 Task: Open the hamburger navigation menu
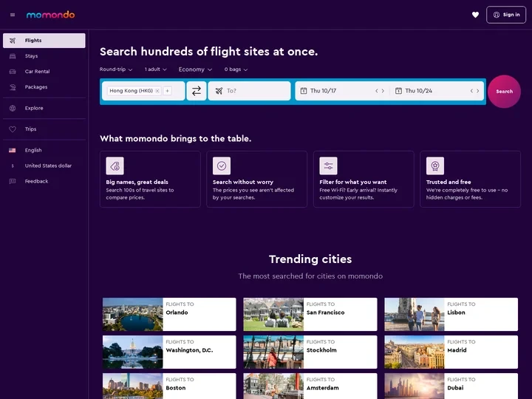coord(13,15)
